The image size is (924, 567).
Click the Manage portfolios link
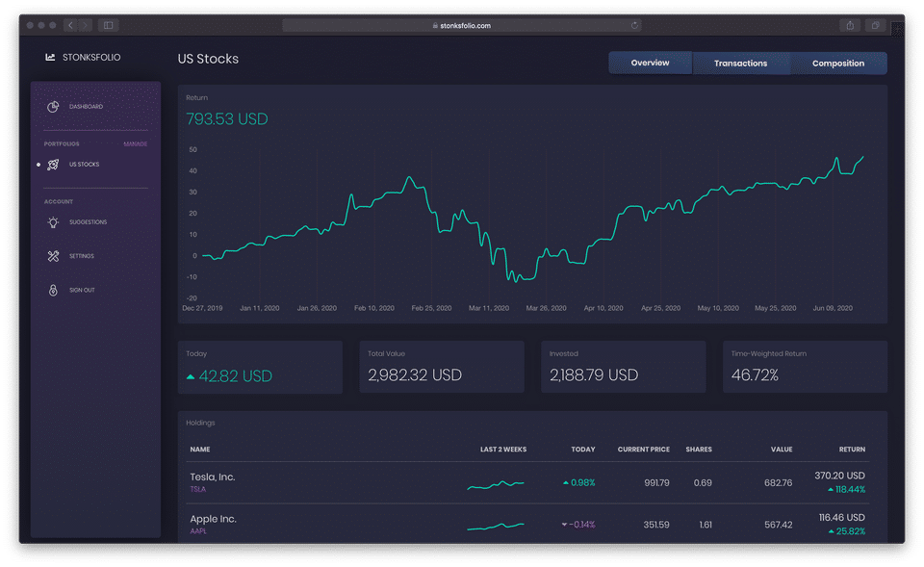[135, 144]
